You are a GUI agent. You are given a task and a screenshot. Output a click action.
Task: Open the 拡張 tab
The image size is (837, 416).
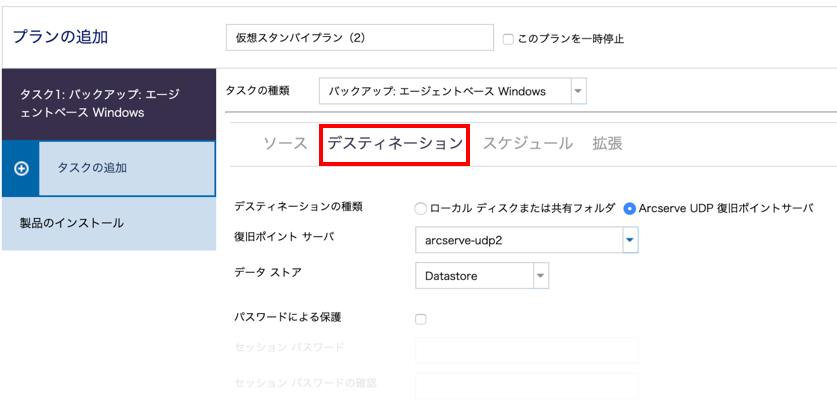point(607,144)
